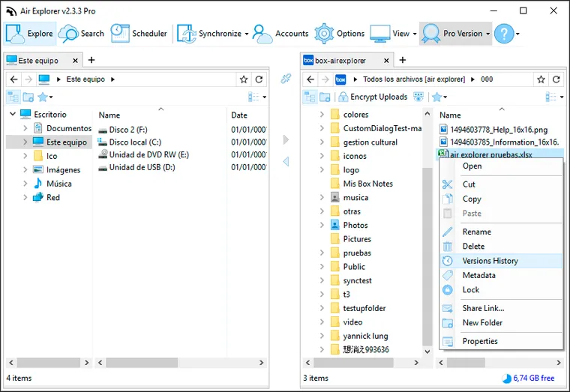The image size is (570, 392).
Task: Choose Cut from context menu
Action: [501, 184]
